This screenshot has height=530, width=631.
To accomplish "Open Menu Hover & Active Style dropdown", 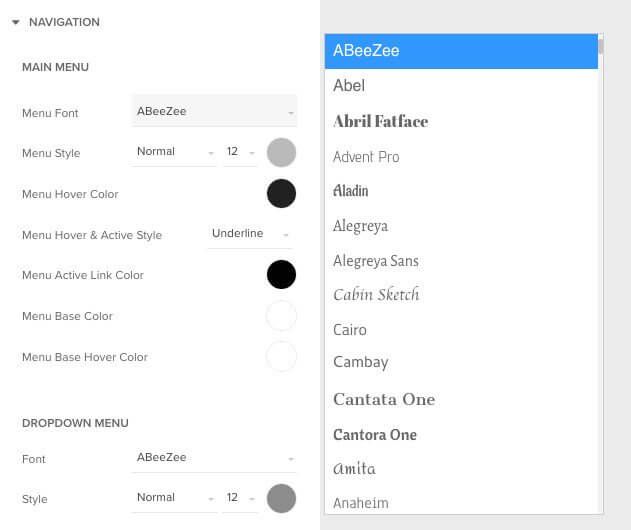I will 250,234.
